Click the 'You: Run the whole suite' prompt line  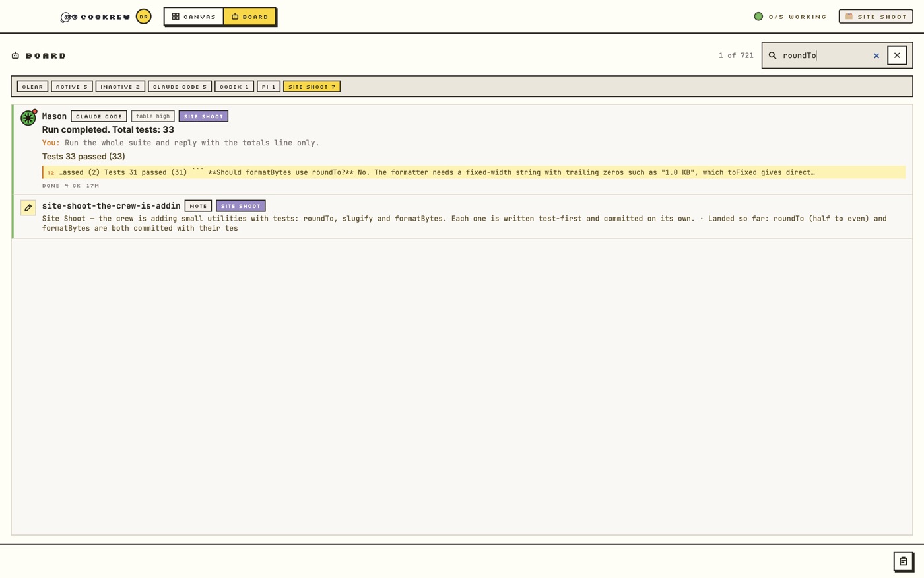(x=180, y=143)
